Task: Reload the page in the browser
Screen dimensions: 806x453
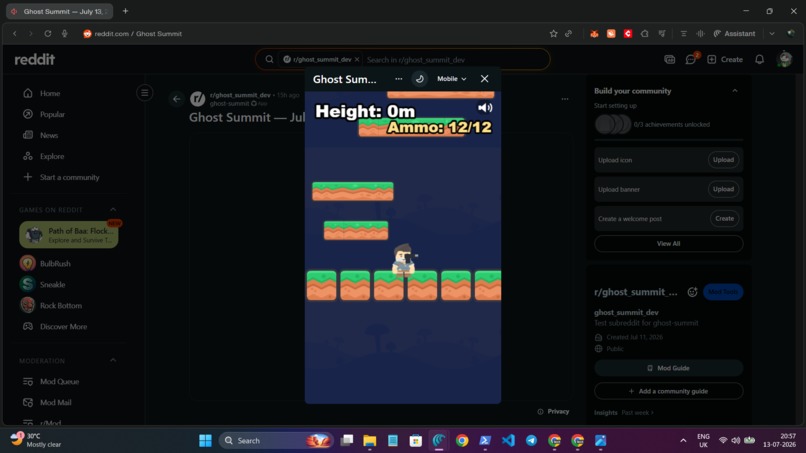Action: (47, 33)
